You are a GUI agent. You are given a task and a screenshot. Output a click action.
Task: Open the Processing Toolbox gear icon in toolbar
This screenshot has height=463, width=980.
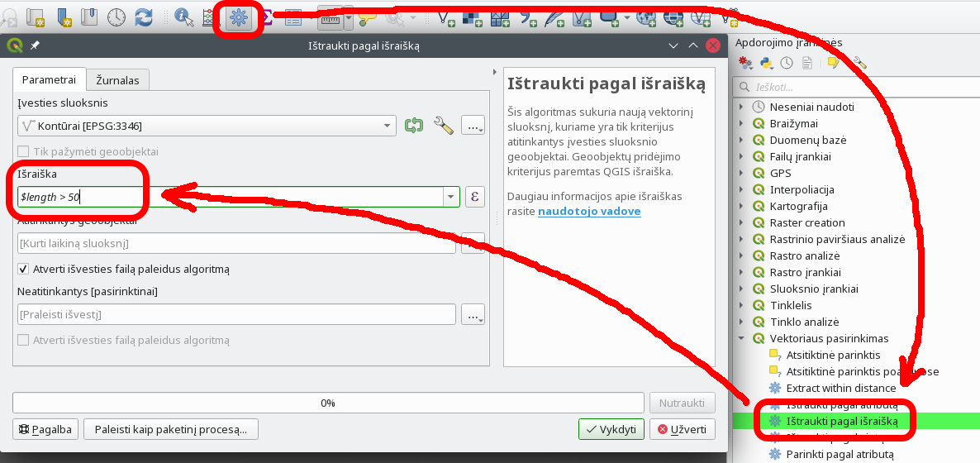tap(237, 18)
